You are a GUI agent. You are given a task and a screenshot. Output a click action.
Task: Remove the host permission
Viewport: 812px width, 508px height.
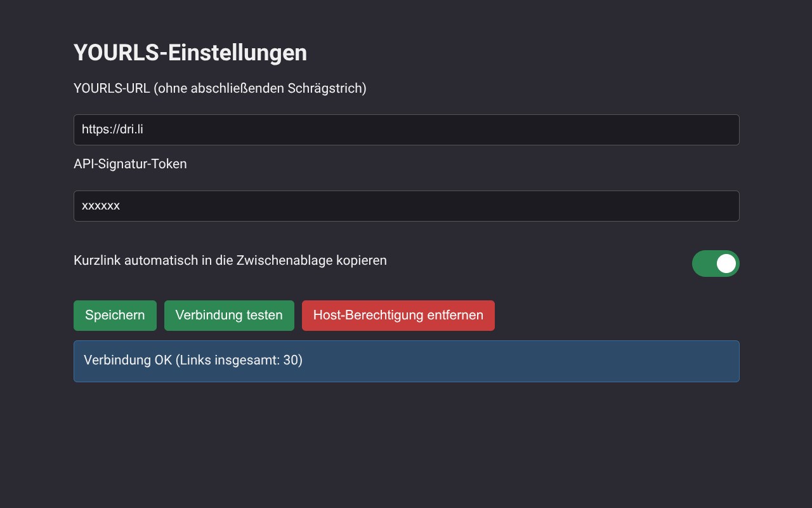click(398, 316)
